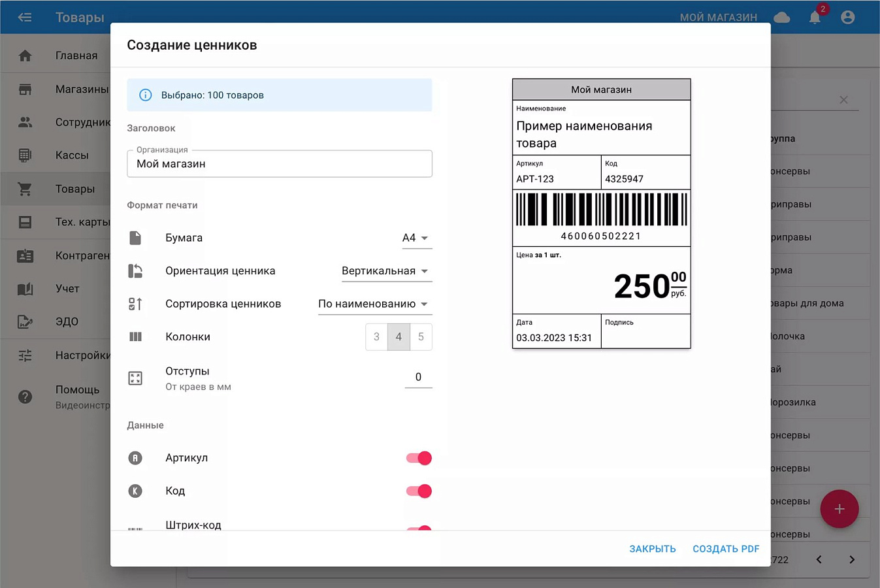Screen dimensions: 880x588
Task: Click the ЗАКРЫТЬ button
Action: (653, 549)
